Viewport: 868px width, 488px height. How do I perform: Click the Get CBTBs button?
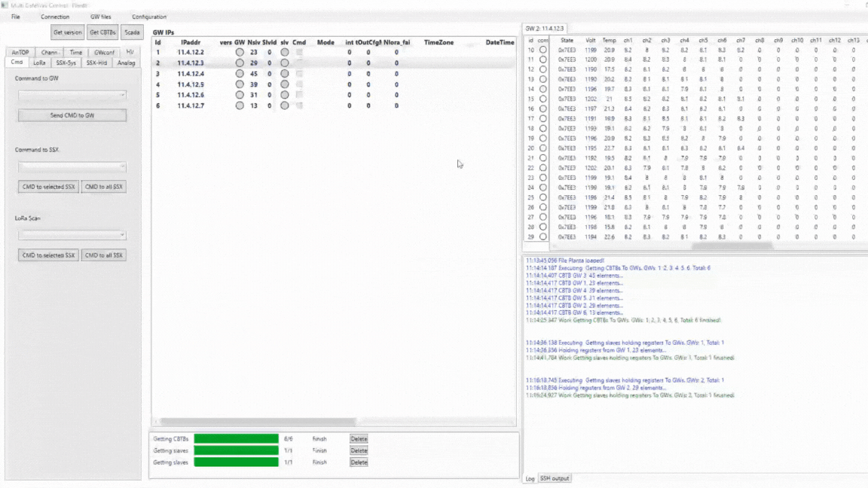pos(102,32)
